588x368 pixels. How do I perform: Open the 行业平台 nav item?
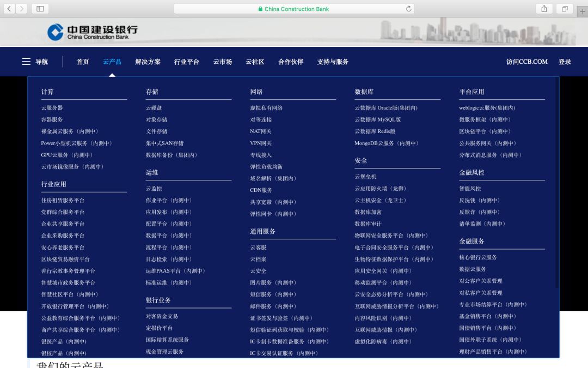(186, 62)
